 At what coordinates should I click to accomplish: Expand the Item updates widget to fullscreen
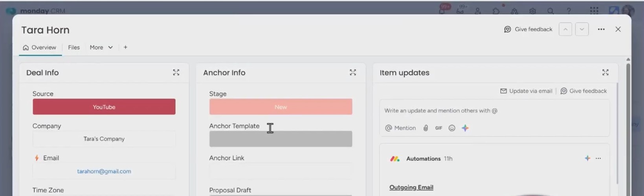(605, 72)
